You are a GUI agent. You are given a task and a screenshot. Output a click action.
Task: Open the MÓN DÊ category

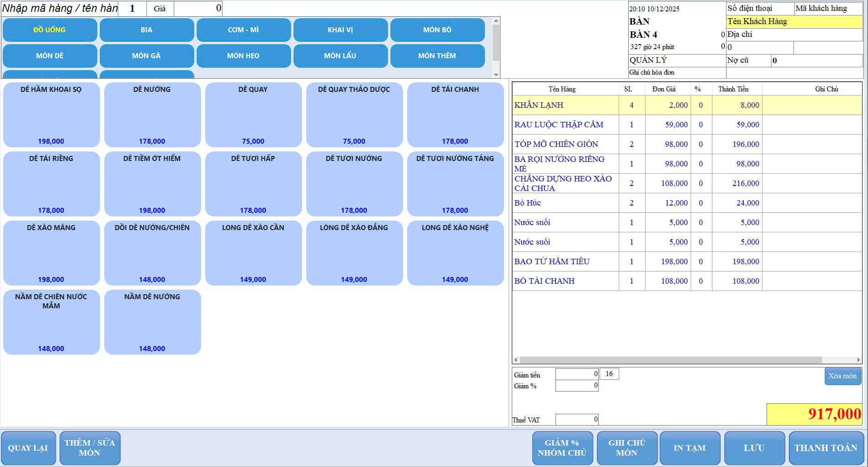pos(50,55)
